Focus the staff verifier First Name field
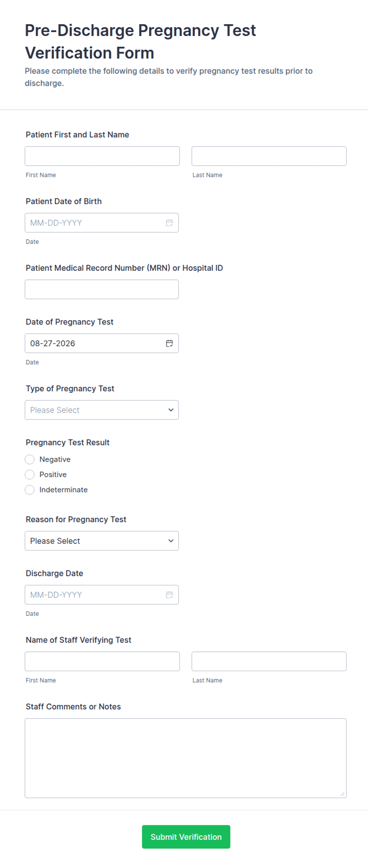Screen dimensions: 368x868 coord(102,661)
